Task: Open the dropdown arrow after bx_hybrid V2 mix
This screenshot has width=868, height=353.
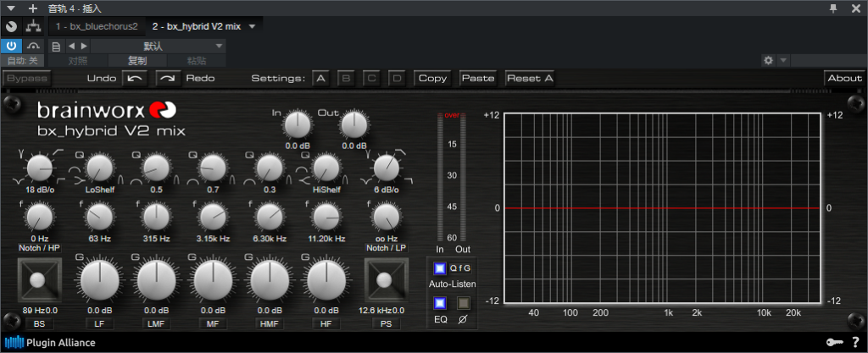Action: pyautogui.click(x=253, y=26)
